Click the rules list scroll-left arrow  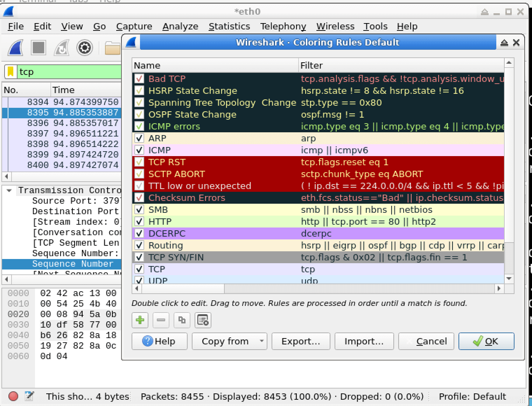click(136, 288)
